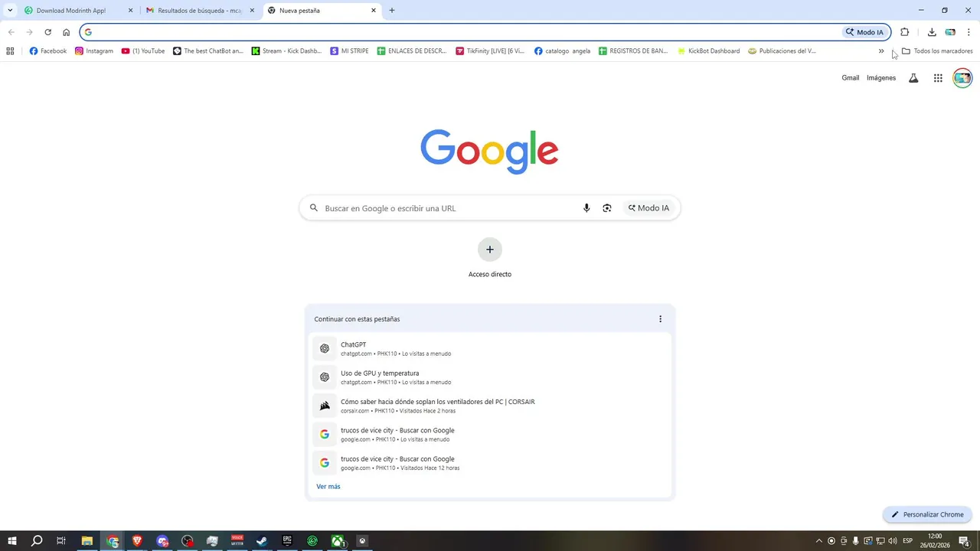Open the Chrome three-dot menu
980x551 pixels.
click(969, 32)
